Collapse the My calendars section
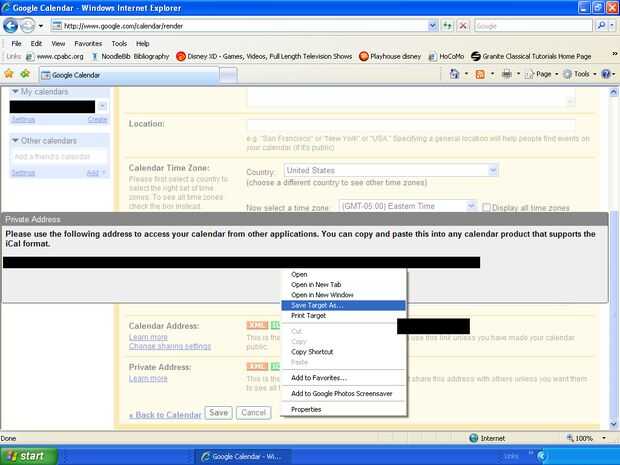This screenshot has height=465, width=620. (15, 91)
